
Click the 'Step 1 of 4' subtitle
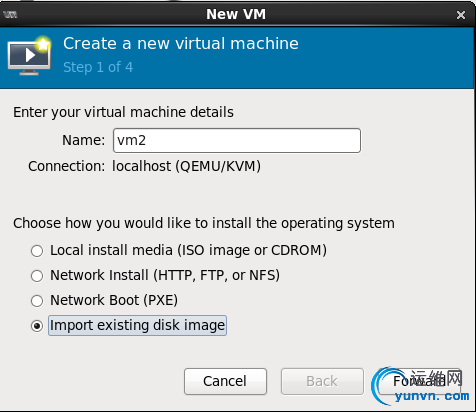pyautogui.click(x=98, y=67)
